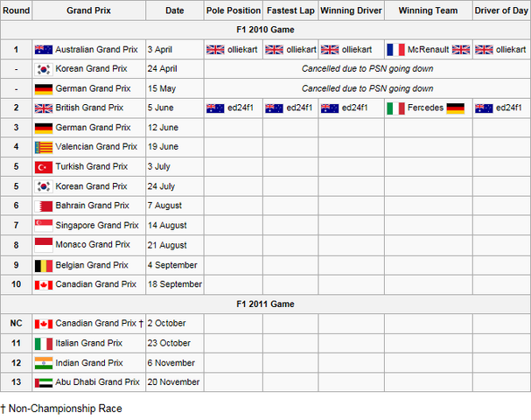Click the French flag before McRenault

(x=396, y=50)
